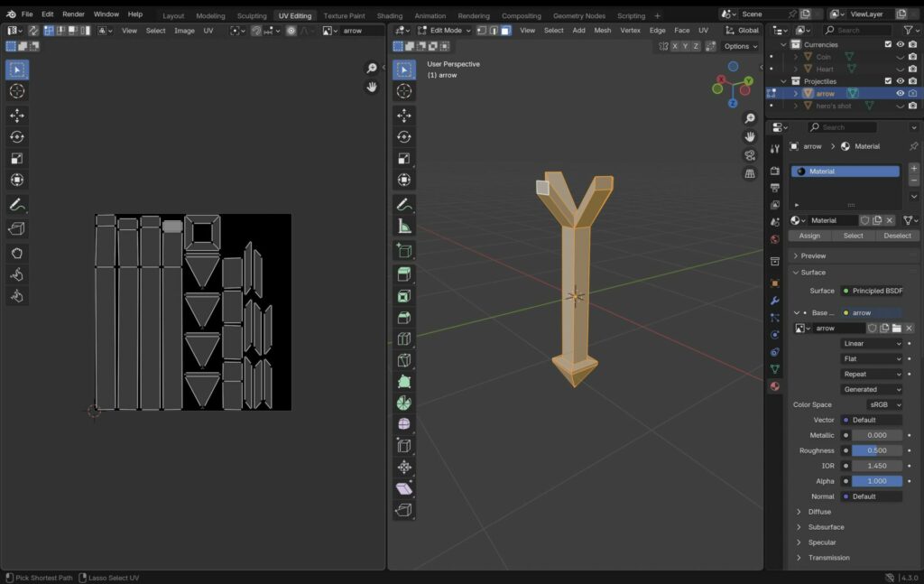Expand the Diffuse panel
This screenshot has height=584, width=924.
pyautogui.click(x=819, y=512)
